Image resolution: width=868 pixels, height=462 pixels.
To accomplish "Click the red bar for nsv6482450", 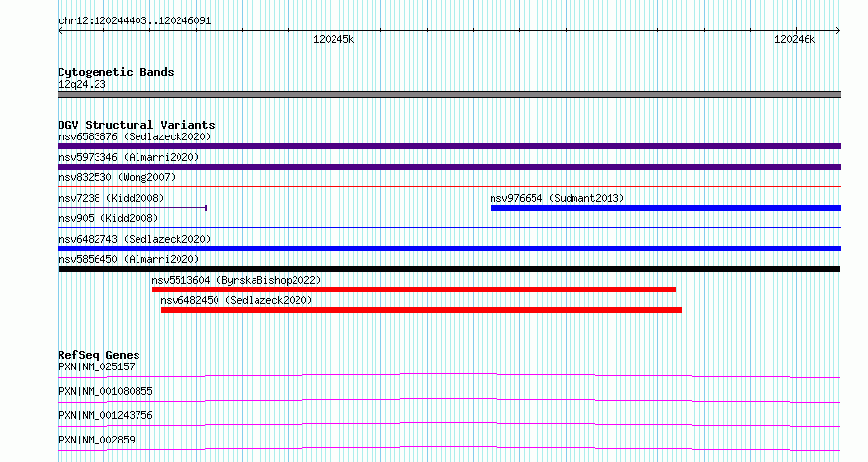I will (421, 310).
